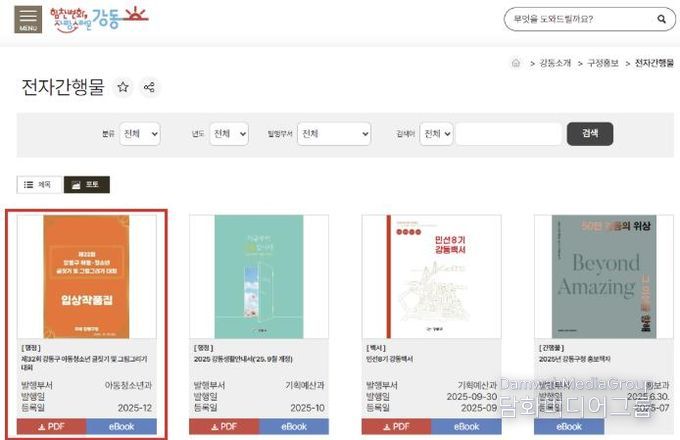Open eBook for 2025 강동생활안내서
This screenshot has height=440, width=680.
(294, 427)
